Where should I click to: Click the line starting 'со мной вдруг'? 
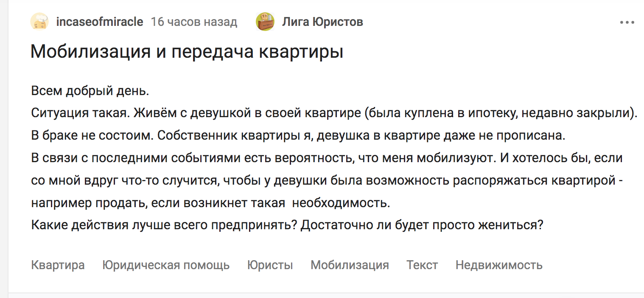327,180
